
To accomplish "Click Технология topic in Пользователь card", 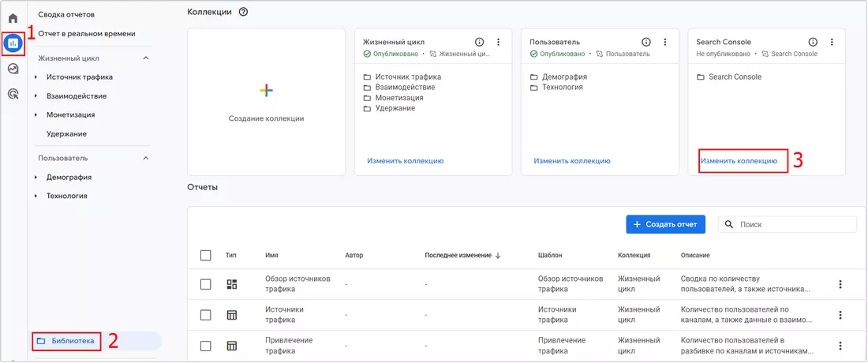I will click(x=563, y=88).
